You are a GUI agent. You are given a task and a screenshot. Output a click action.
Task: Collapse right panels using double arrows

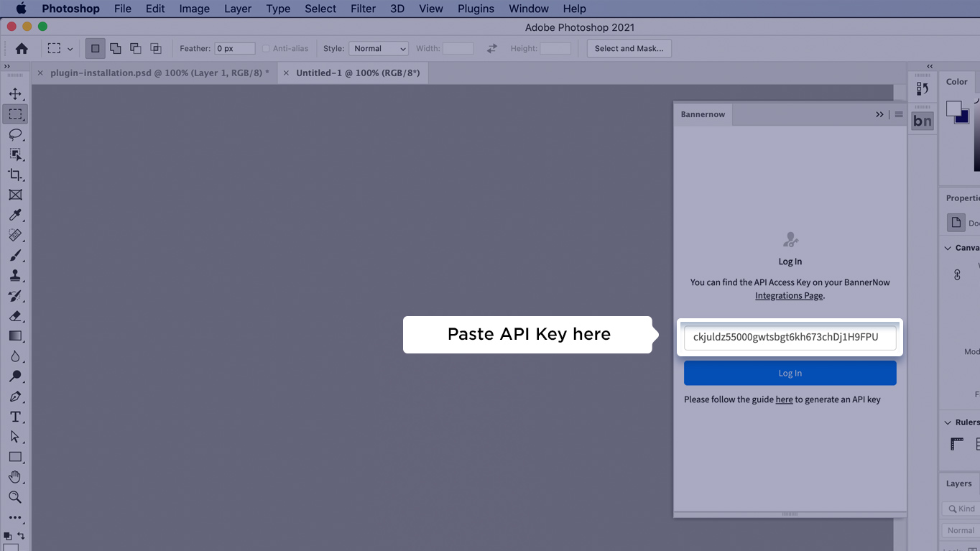point(930,66)
